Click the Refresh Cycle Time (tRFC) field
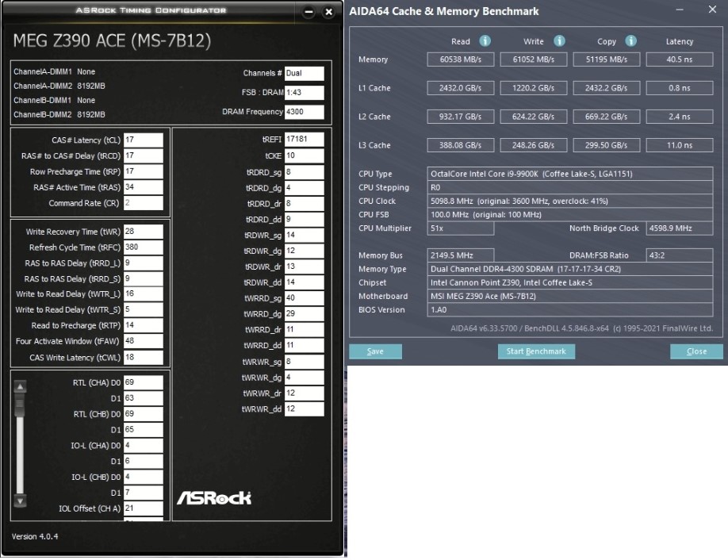 (x=144, y=247)
